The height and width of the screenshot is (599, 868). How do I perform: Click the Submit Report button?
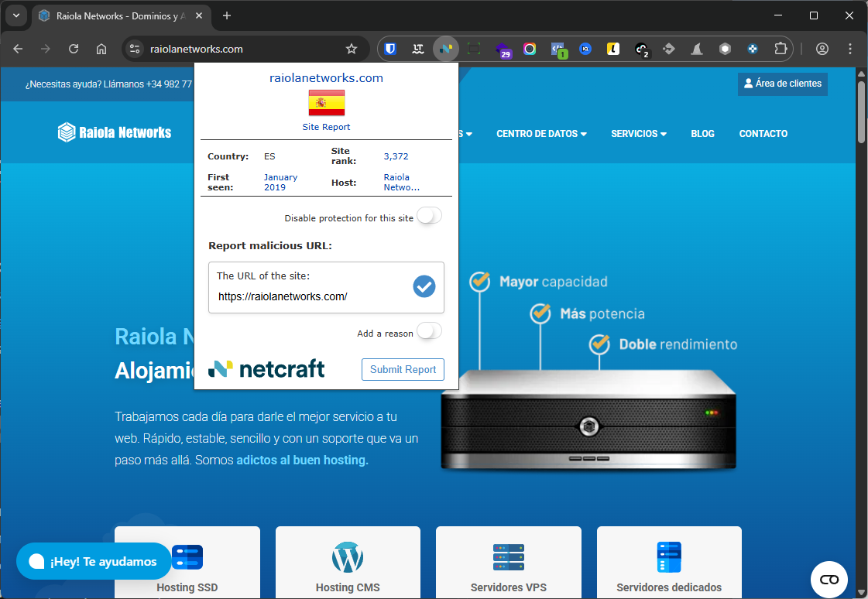coord(403,369)
